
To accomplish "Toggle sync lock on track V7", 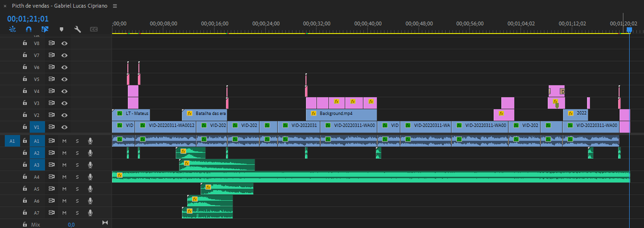I will tap(52, 55).
